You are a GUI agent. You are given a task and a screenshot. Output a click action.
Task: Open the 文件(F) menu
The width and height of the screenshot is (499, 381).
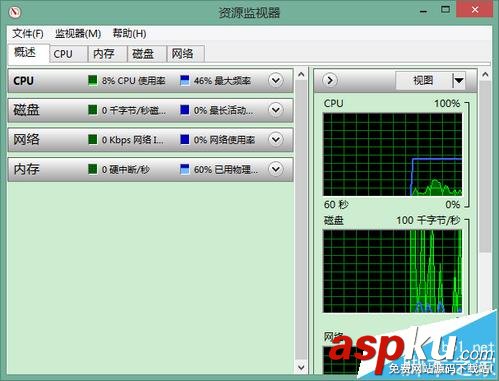point(28,34)
